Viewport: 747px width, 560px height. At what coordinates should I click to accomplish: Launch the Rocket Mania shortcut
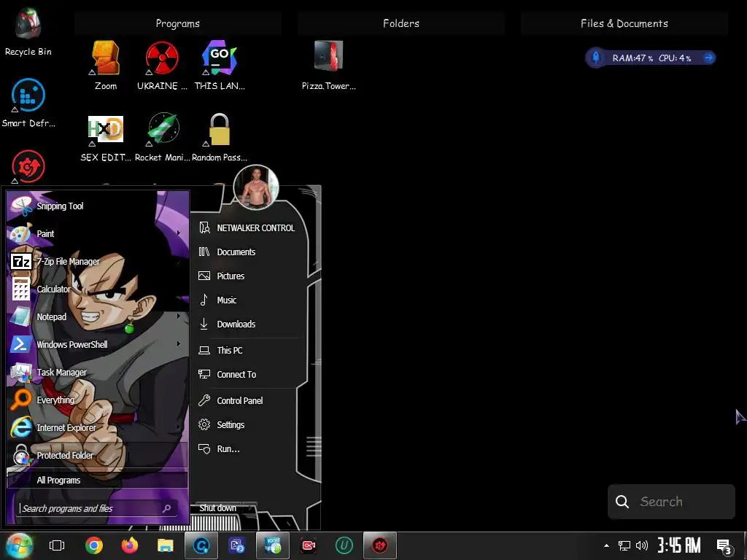pyautogui.click(x=163, y=137)
